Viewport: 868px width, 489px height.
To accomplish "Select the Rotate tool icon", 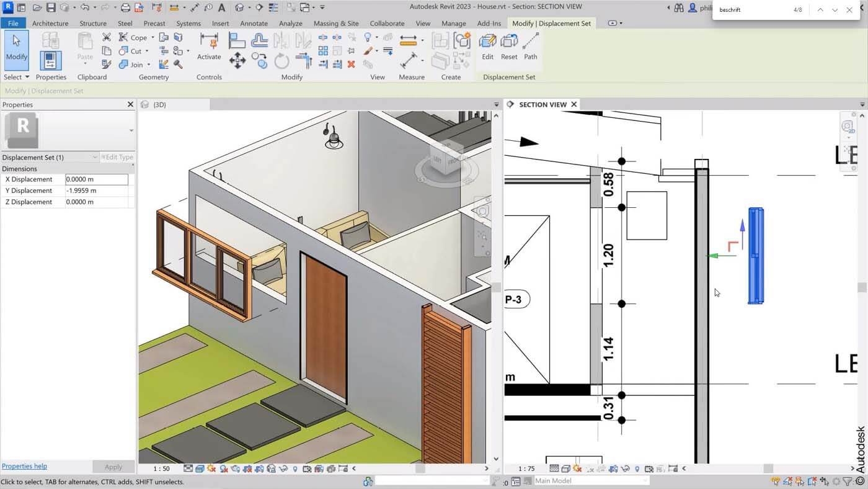I will click(282, 60).
